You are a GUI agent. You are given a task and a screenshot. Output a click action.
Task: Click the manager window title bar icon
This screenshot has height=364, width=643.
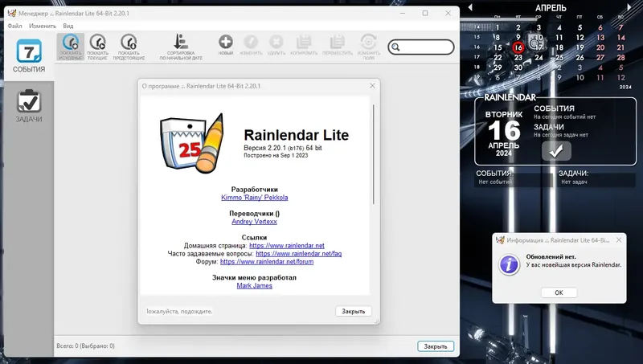[12, 13]
